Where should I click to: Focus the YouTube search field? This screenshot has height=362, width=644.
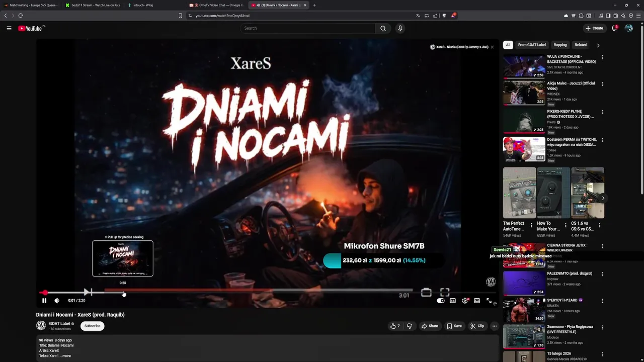pos(308,28)
